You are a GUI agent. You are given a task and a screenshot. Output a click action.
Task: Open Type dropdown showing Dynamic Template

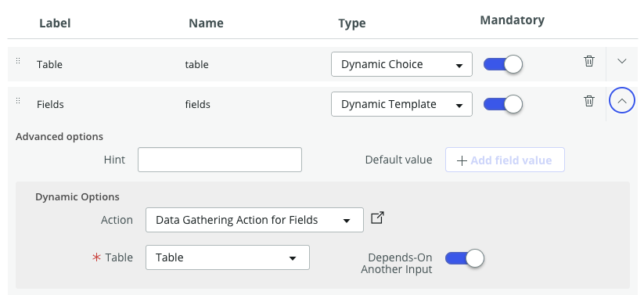(x=401, y=104)
